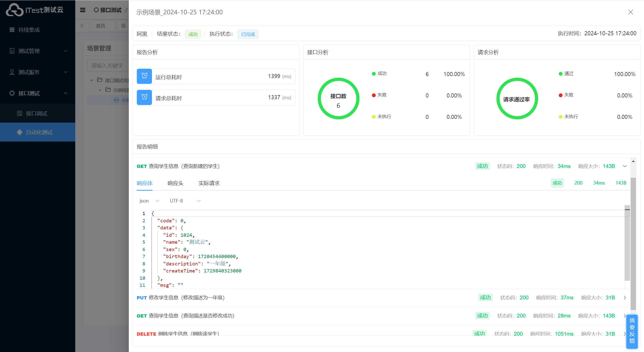This screenshot has width=644, height=352.
Task: Click the 请求总耗时 clock icon
Action: point(144,97)
